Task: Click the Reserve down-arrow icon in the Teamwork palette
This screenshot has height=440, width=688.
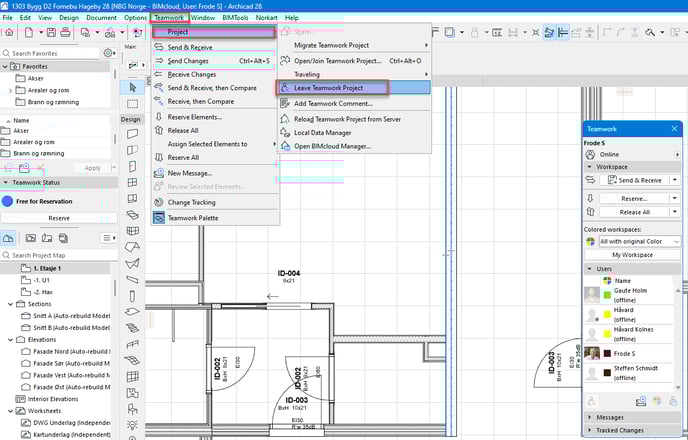Action: coord(590,198)
